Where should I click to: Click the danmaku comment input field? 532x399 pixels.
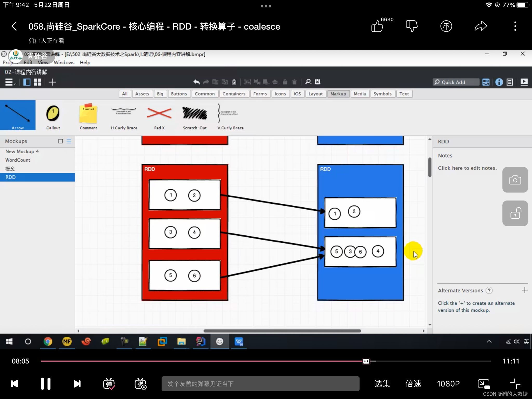[260, 384]
